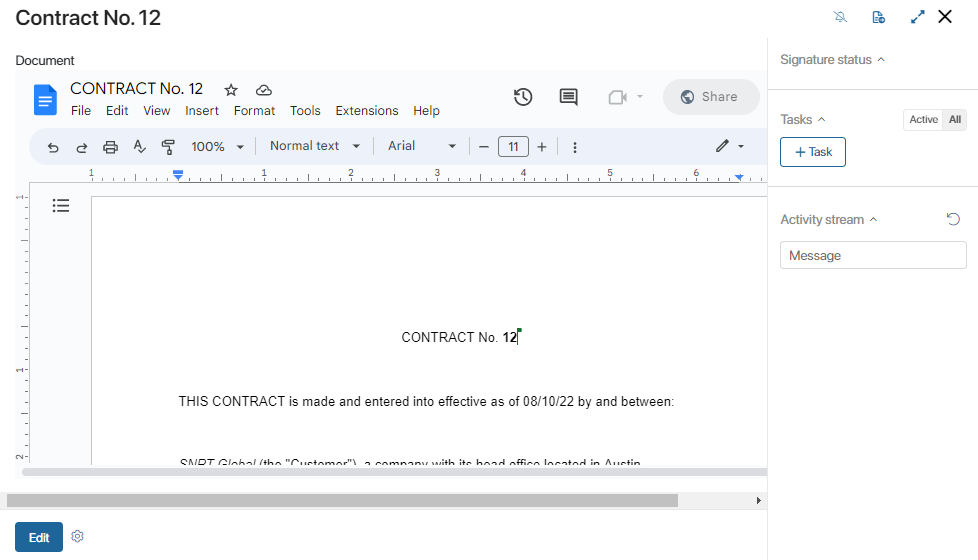Open the Help menu

click(426, 111)
